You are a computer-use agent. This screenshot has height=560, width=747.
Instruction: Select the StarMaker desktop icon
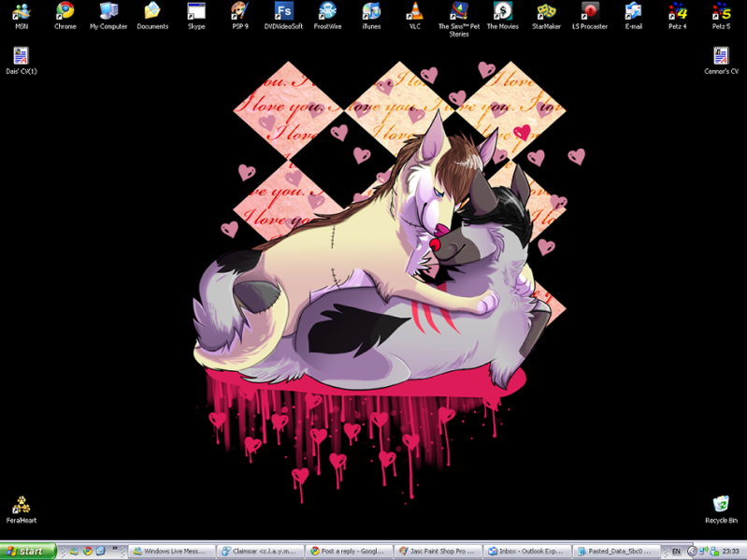[x=546, y=15]
